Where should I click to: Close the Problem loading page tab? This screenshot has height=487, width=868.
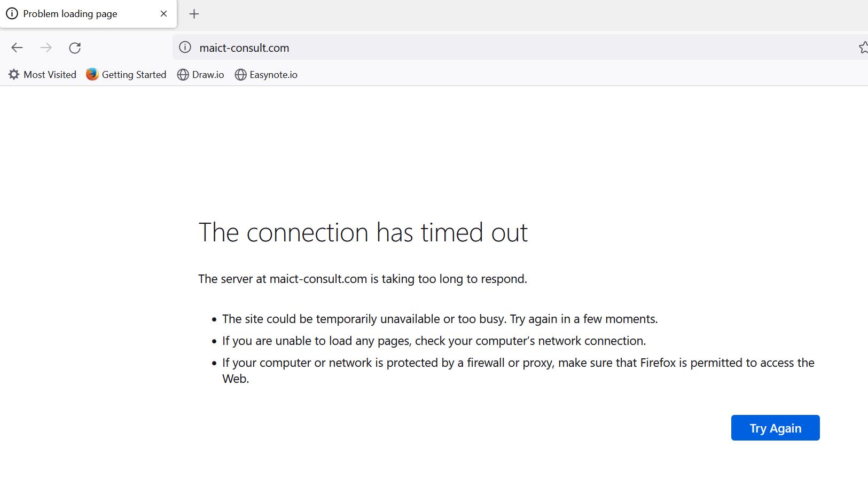click(x=163, y=14)
